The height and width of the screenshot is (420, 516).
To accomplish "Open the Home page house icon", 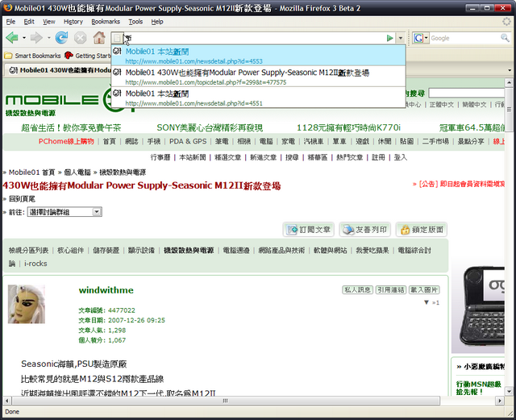I will pos(99,38).
